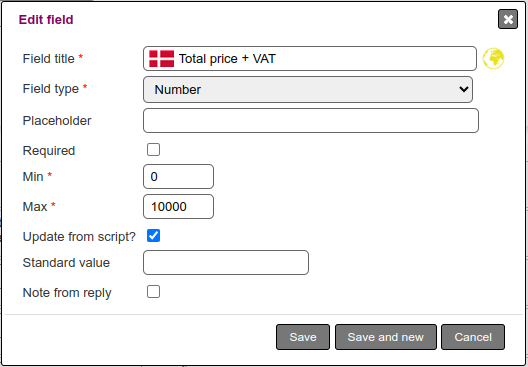The height and width of the screenshot is (367, 528).
Task: Click the Save and new button
Action: click(386, 337)
